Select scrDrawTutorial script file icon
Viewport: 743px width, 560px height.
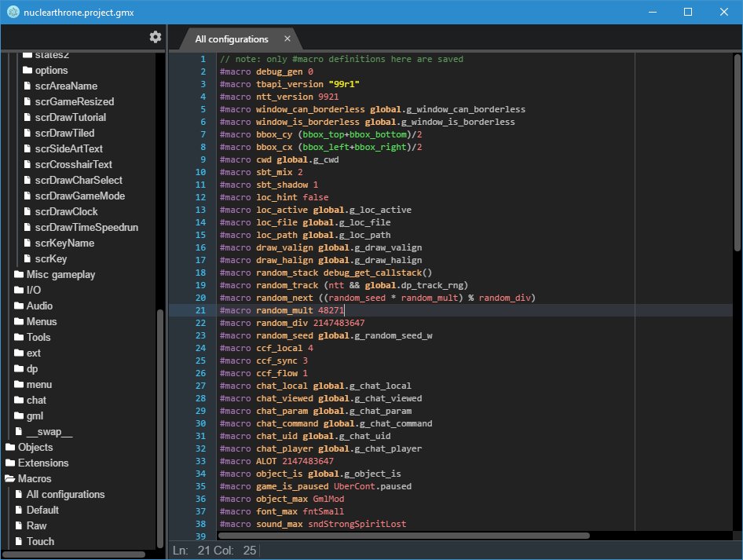click(x=27, y=117)
